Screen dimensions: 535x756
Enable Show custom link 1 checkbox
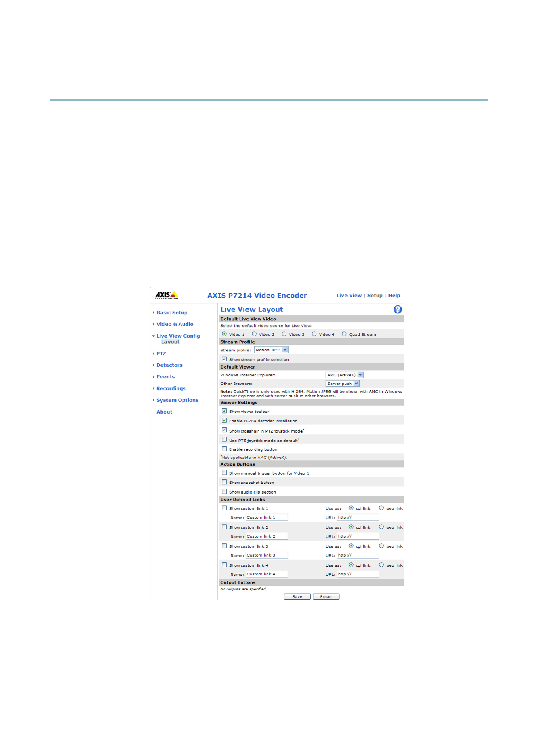(224, 508)
